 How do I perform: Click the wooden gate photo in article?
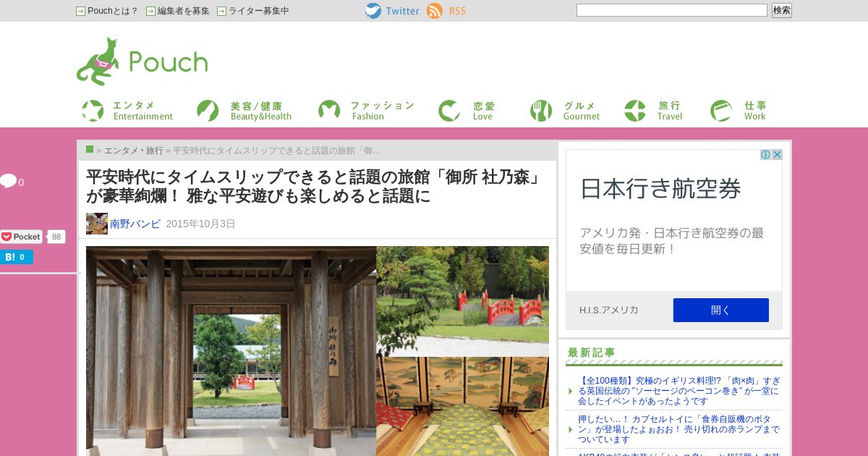231,351
